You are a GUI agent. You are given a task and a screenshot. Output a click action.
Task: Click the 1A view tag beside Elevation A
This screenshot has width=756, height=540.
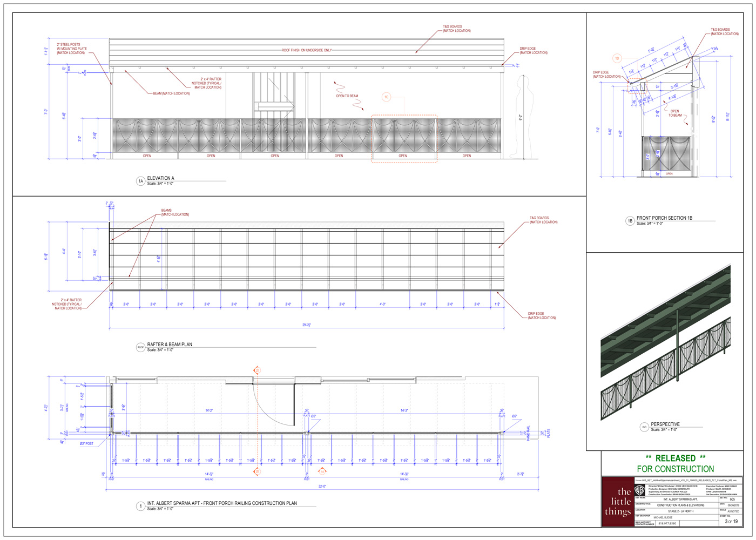(x=140, y=181)
